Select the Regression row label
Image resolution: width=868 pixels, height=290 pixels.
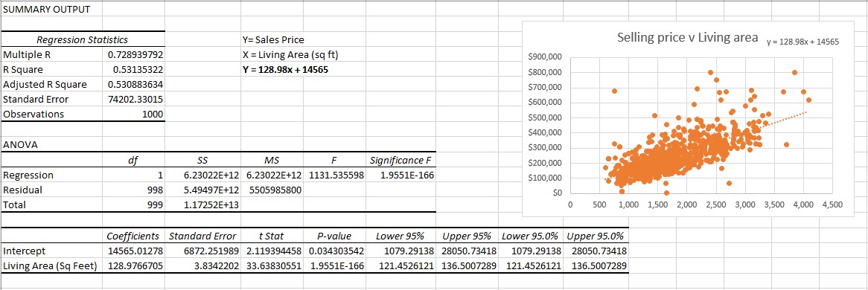(51, 175)
